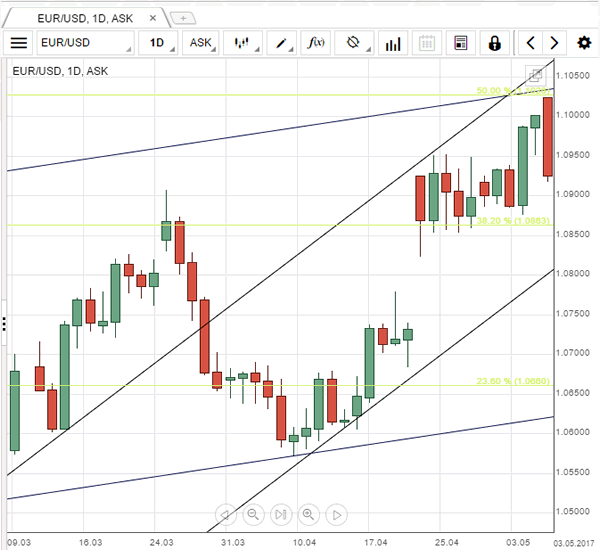Select the 50.00 % Fibonacci level label
Image resolution: width=600 pixels, height=550 pixels.
513,91
